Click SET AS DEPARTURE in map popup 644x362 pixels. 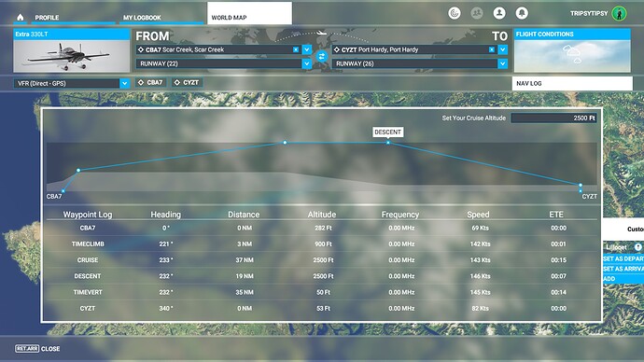click(x=623, y=259)
